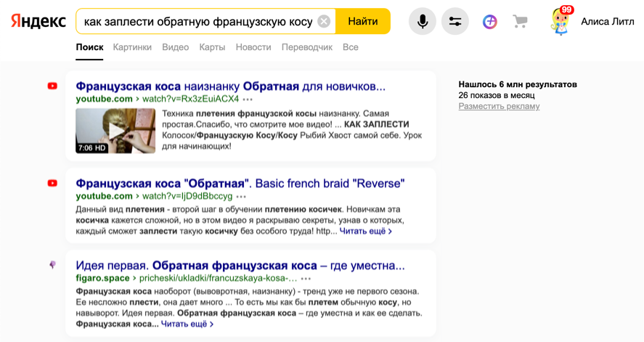Expand 'Читать ещё' in figaro.space result
The width and height of the screenshot is (644, 342).
[x=187, y=325]
